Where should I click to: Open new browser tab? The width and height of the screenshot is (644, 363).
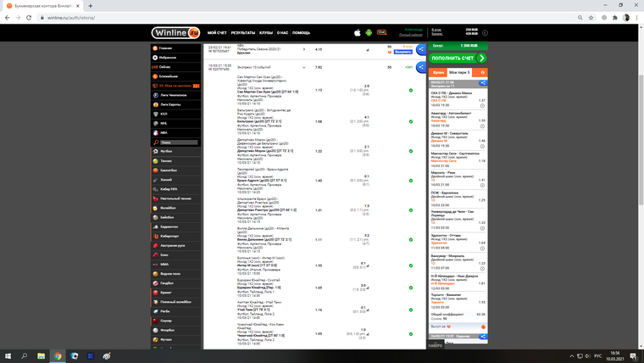coord(91,6)
